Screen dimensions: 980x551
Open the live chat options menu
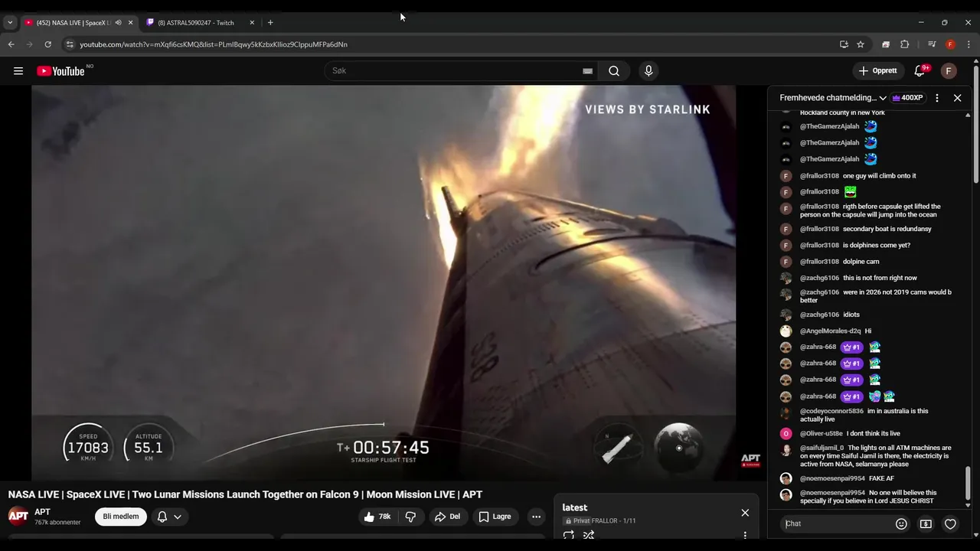tap(937, 98)
